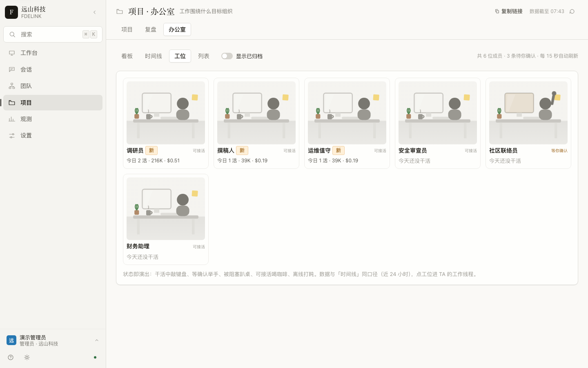
Task: Open 设置 sliders icon in sidebar
Action: 12,135
